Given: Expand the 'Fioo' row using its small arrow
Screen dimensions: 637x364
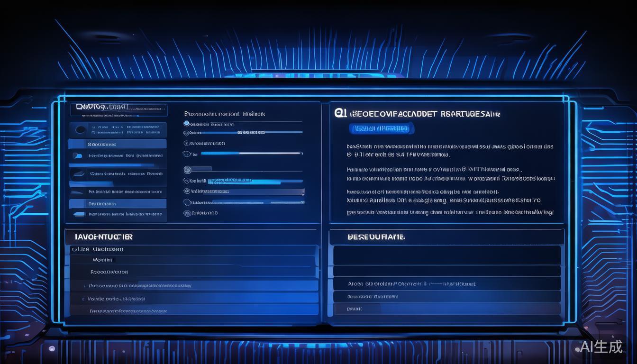Looking at the screenshot, I should click(x=84, y=286).
